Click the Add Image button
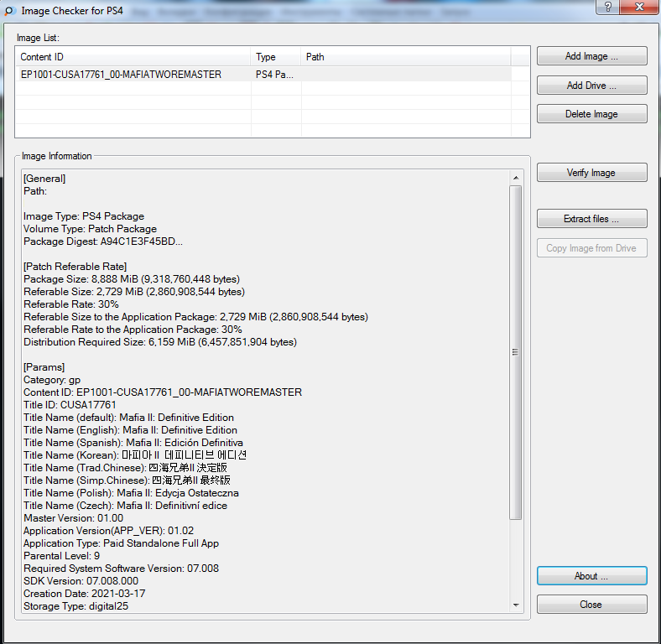Viewport: 661px width, 644px height. pyautogui.click(x=591, y=56)
